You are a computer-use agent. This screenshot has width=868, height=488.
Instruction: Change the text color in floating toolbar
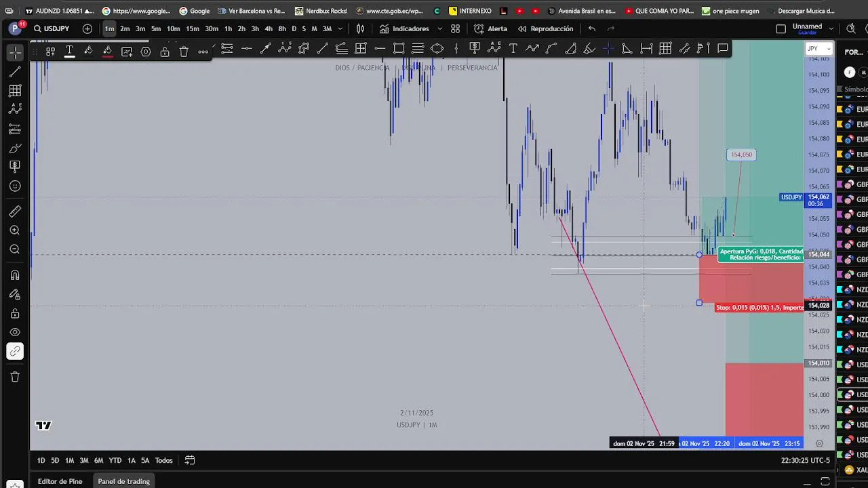click(x=69, y=51)
